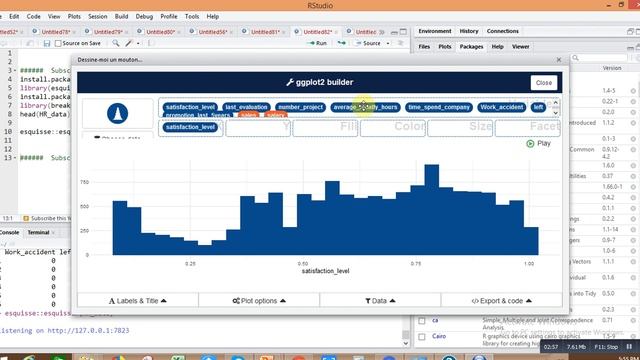The height and width of the screenshot is (360, 640).
Task: Click the remove icon beside version 0.22-1
Action: (x=633, y=102)
